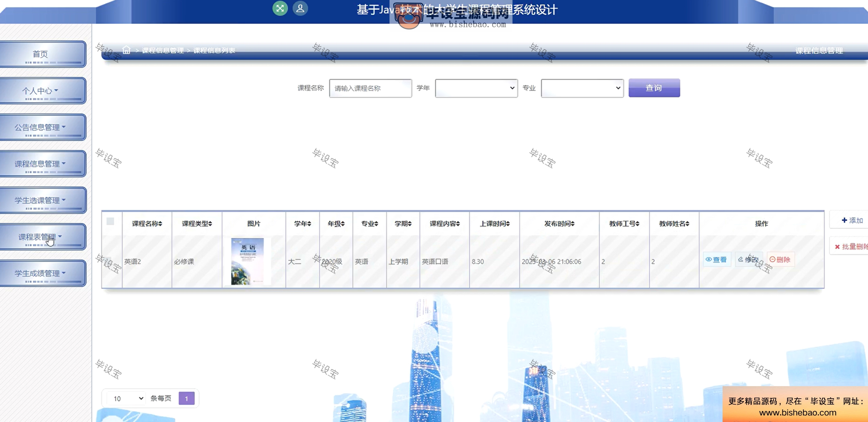Screen dimensions: 868x422
Task: Expand the 学生选课管理 sidebar menu
Action: [x=42, y=200]
